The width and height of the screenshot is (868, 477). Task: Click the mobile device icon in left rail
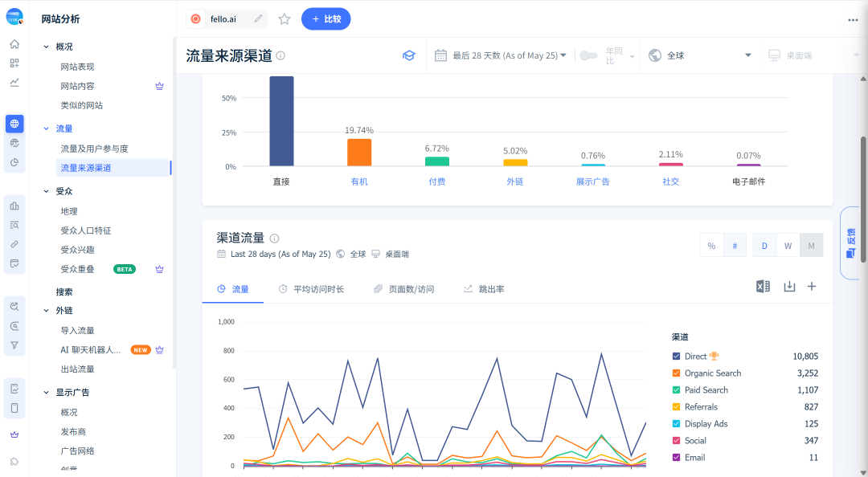15,409
